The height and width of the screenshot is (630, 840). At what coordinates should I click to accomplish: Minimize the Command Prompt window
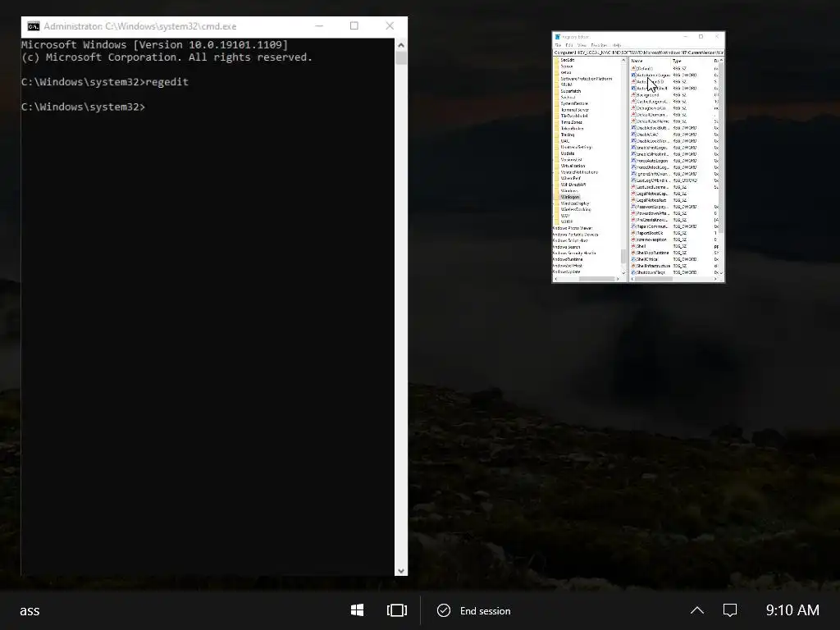coord(319,25)
